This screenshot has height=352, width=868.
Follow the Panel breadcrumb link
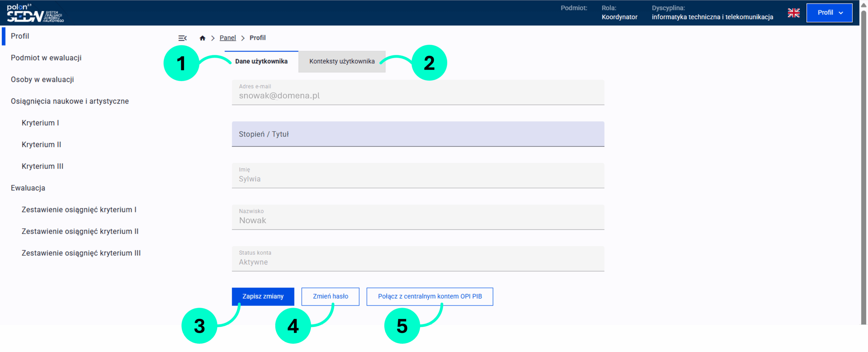point(228,38)
